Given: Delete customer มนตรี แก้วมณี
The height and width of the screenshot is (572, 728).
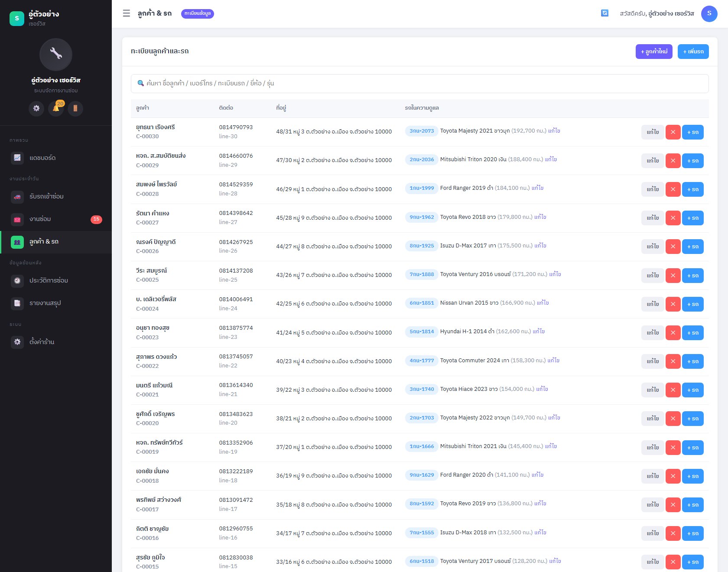Looking at the screenshot, I should pyautogui.click(x=673, y=390).
